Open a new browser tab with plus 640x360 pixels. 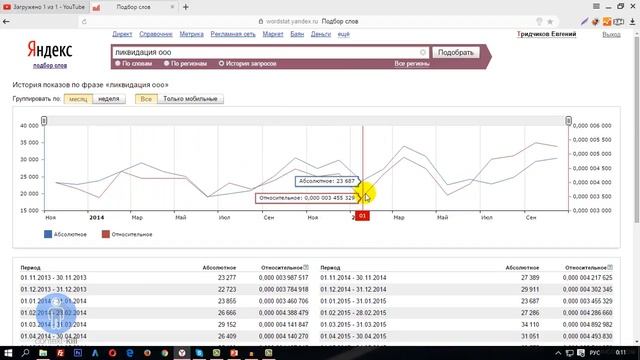coord(186,7)
